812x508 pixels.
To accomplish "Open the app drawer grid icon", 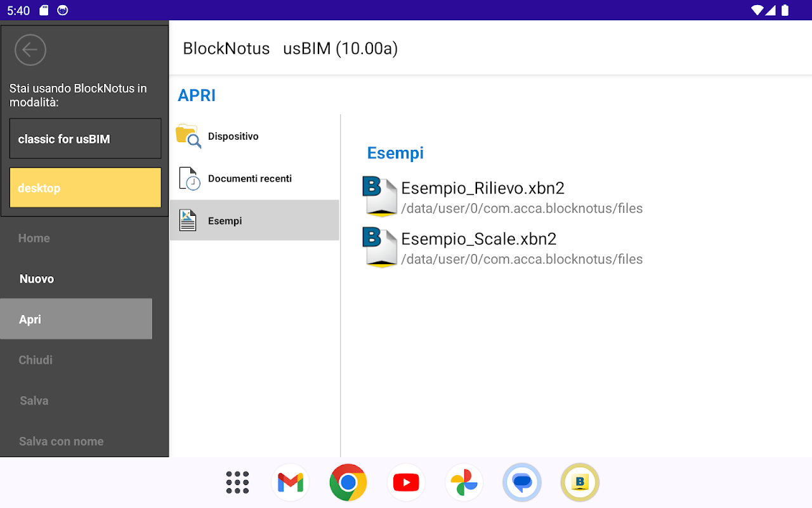I will (237, 483).
